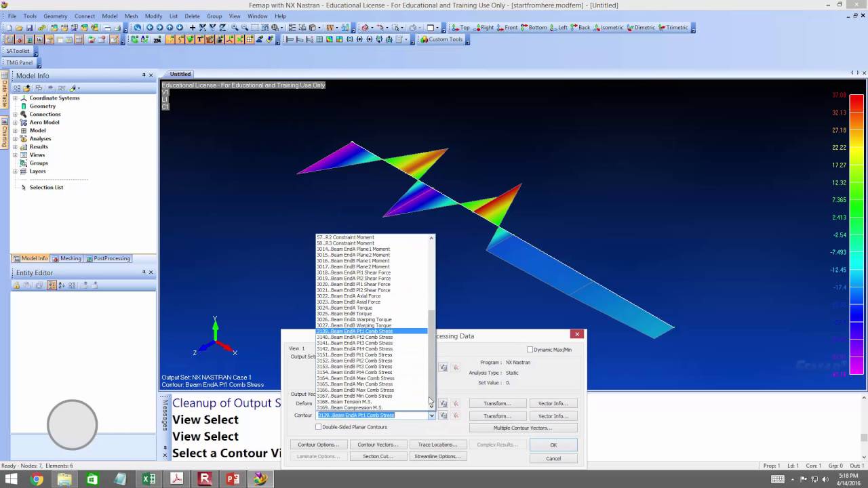Viewport: 868px width, 488px height.
Task: Select 3168 Beam Tension M.S. entry
Action: click(x=372, y=402)
